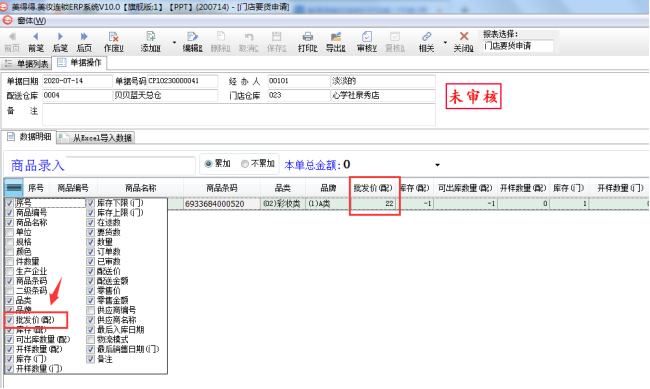Image resolution: width=650 pixels, height=389 pixels.
Task: Click the 配送仓库 code field 0004
Action: [x=77, y=95]
